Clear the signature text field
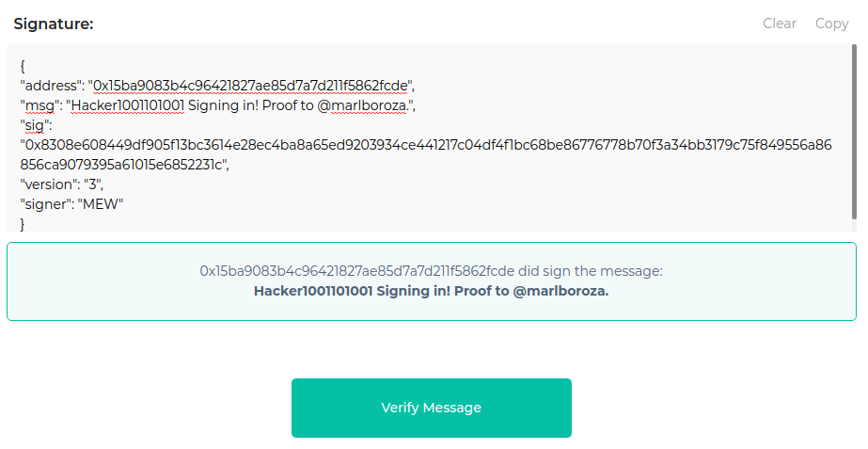 click(780, 24)
